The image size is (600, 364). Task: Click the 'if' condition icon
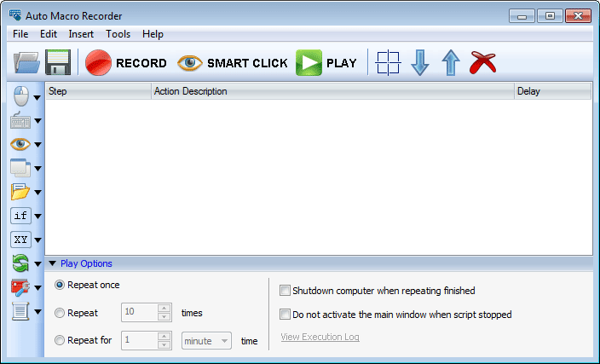[20, 216]
